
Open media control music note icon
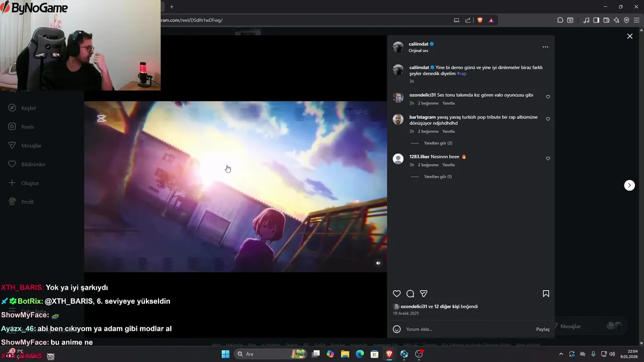(586, 20)
